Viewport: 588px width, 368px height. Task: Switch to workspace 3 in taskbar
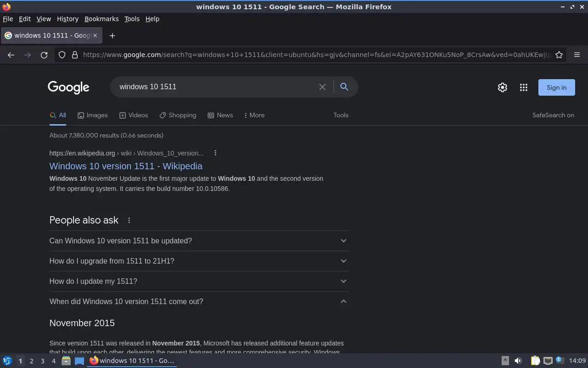click(x=42, y=361)
